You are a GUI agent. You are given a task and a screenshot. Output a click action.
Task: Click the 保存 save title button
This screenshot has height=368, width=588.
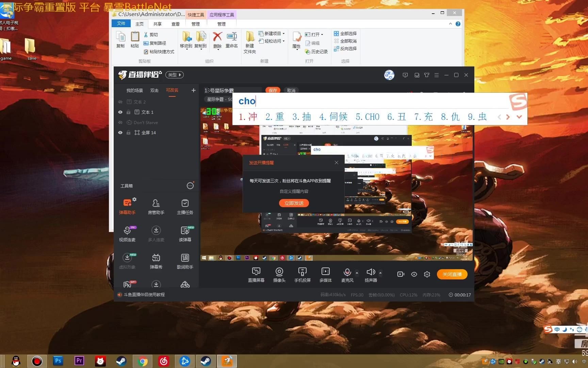coord(273,90)
